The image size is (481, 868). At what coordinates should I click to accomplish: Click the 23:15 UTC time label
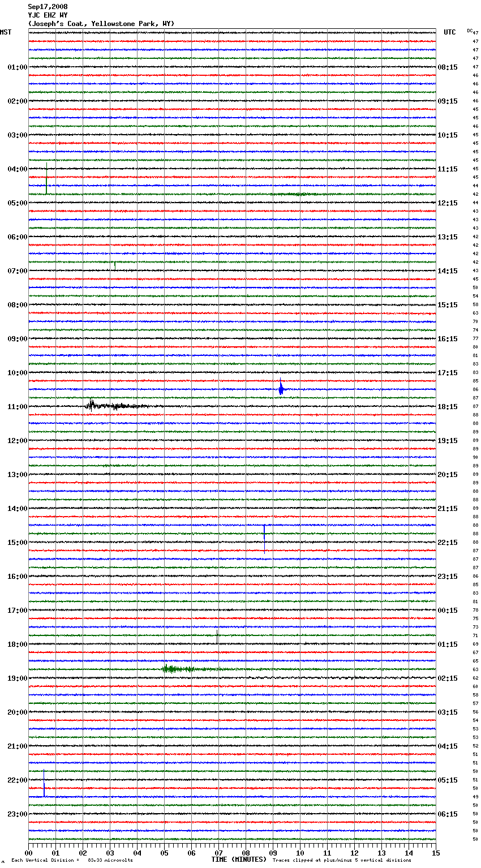pyautogui.click(x=448, y=577)
